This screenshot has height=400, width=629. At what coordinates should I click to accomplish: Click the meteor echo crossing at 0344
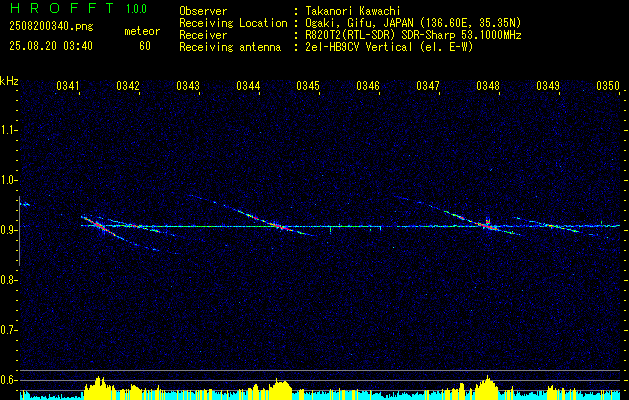pyautogui.click(x=279, y=226)
